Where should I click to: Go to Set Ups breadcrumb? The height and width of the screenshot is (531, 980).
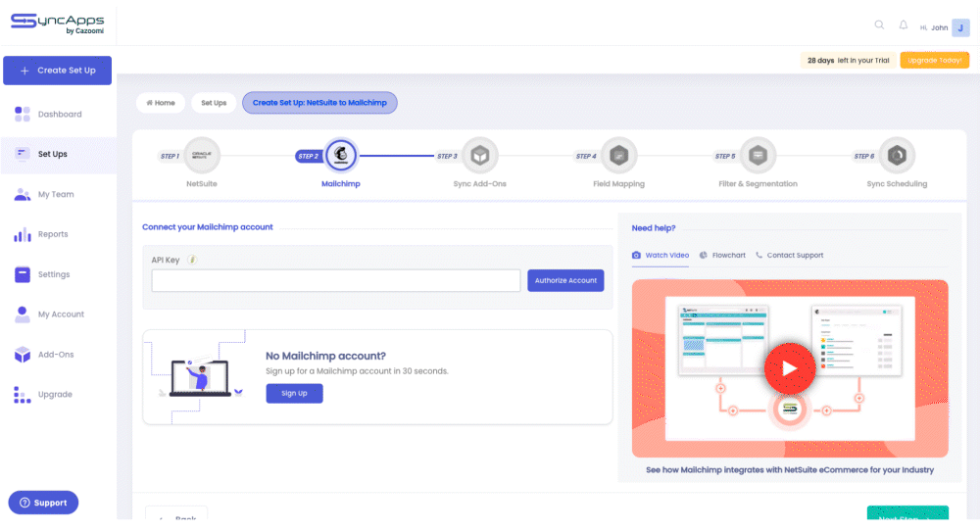pos(214,103)
